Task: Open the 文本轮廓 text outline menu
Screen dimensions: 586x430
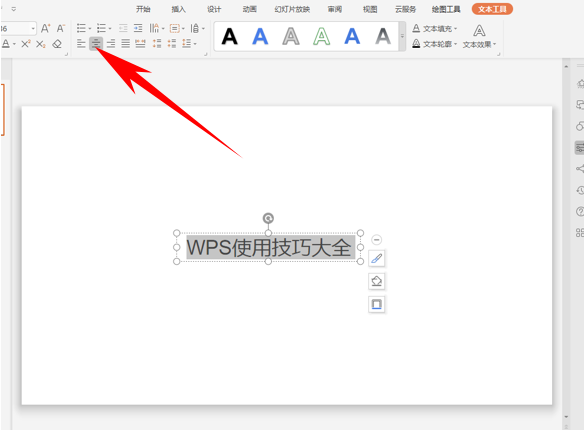Action: click(x=435, y=44)
